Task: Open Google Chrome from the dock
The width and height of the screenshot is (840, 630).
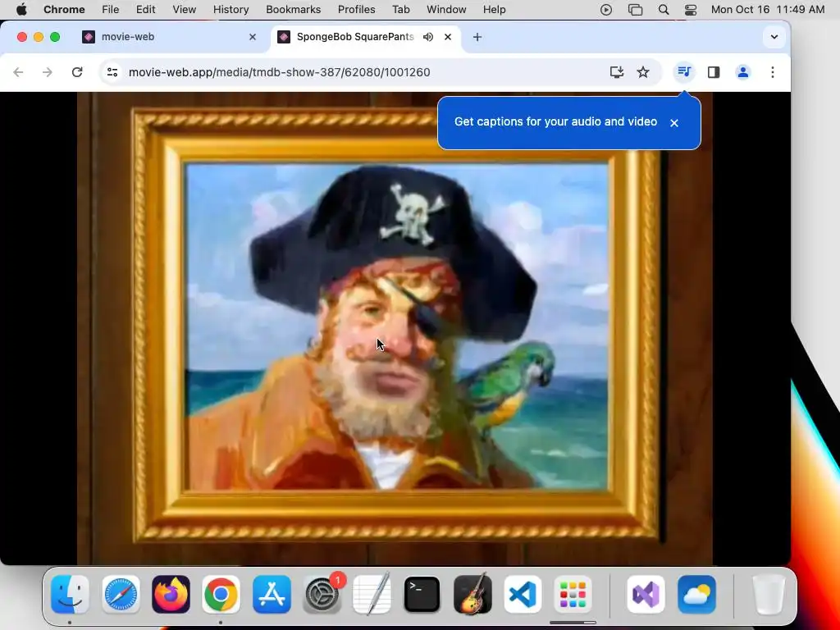Action: click(221, 594)
